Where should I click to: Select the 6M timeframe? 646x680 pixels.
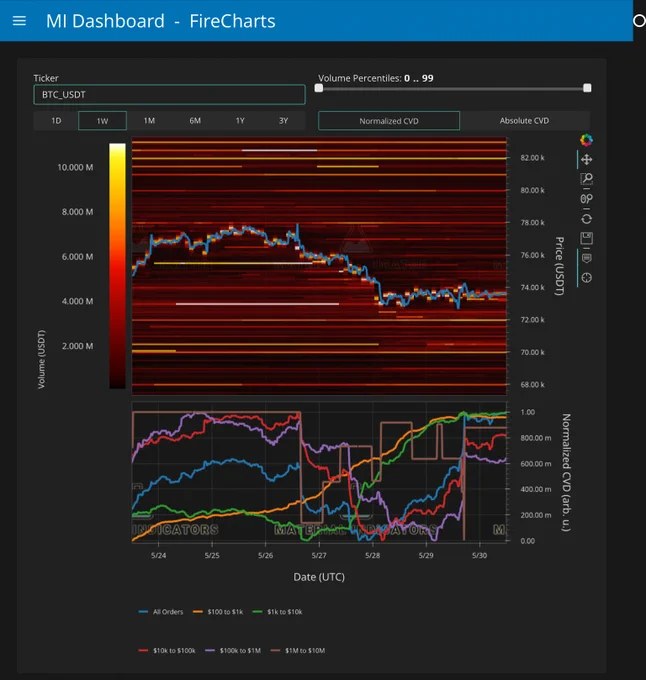point(195,121)
